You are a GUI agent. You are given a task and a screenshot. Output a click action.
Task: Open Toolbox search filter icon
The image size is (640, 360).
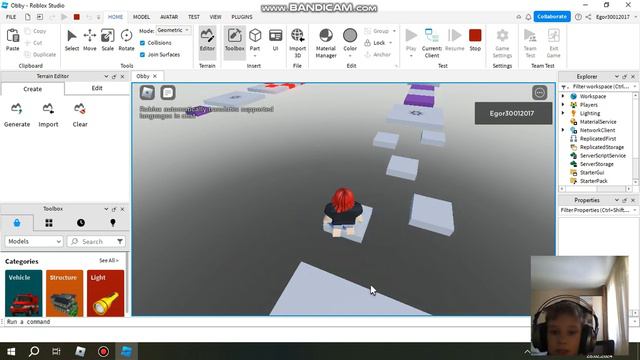[120, 241]
